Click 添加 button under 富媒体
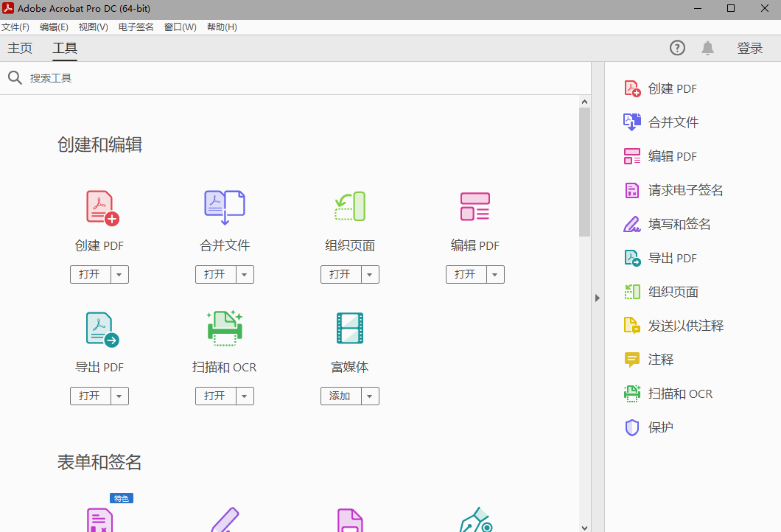Image resolution: width=781 pixels, height=532 pixels. [340, 396]
